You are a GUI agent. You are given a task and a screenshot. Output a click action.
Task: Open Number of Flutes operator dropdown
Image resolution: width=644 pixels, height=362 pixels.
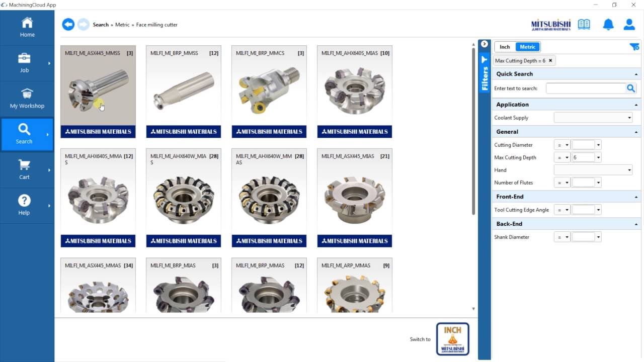coord(562,183)
